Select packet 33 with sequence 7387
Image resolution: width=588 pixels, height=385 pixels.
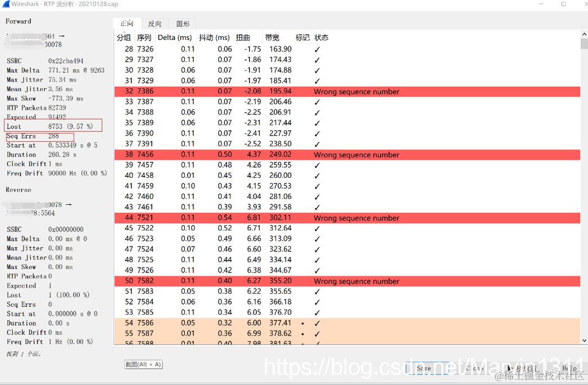point(347,102)
